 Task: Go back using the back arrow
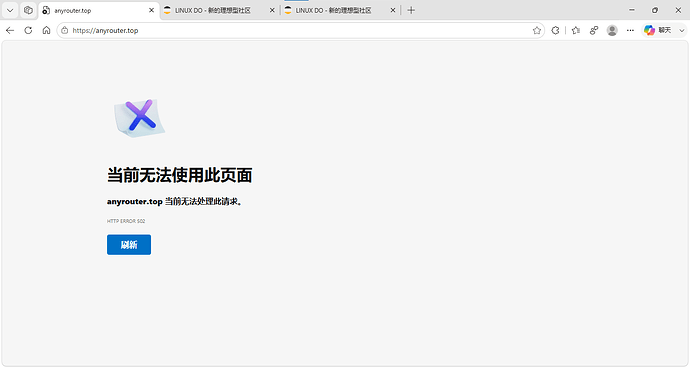tap(10, 30)
